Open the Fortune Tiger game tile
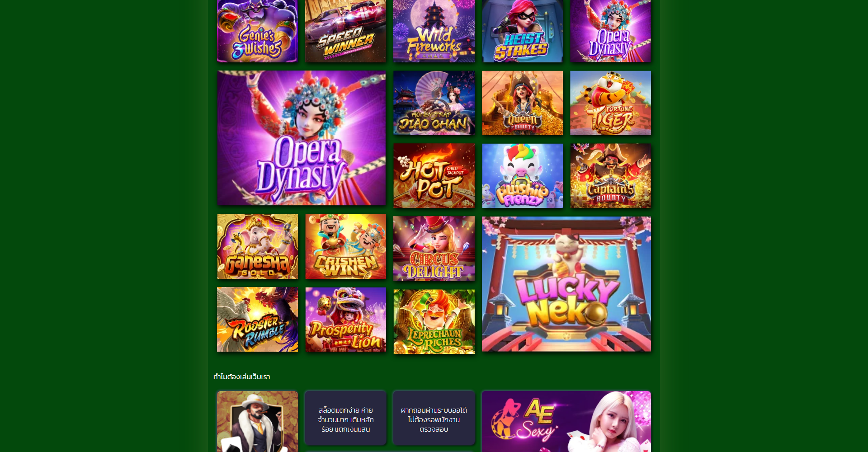The image size is (868, 452). [x=610, y=103]
